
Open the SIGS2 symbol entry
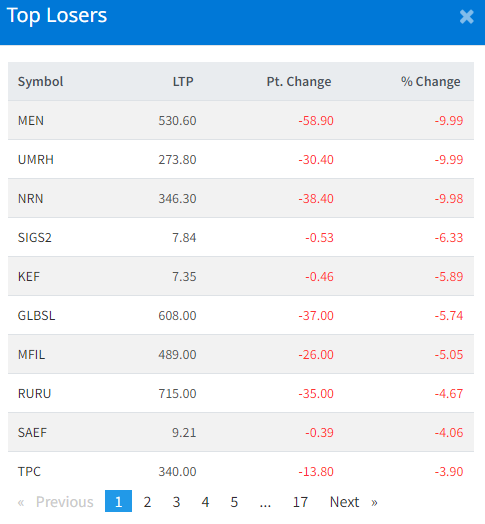pyautogui.click(x=35, y=238)
